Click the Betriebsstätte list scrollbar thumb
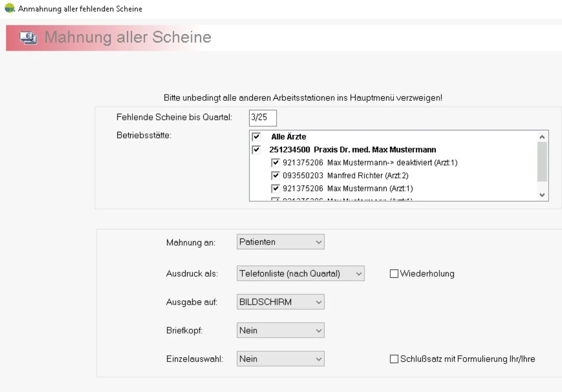Image resolution: width=562 pixels, height=392 pixels. pyautogui.click(x=542, y=162)
